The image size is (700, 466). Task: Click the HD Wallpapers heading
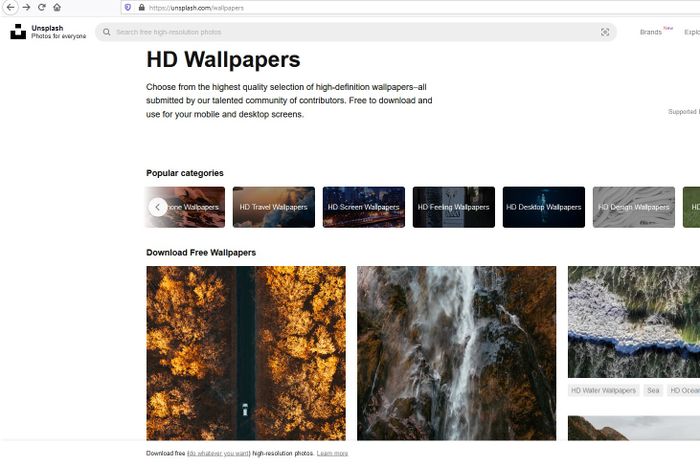click(223, 60)
